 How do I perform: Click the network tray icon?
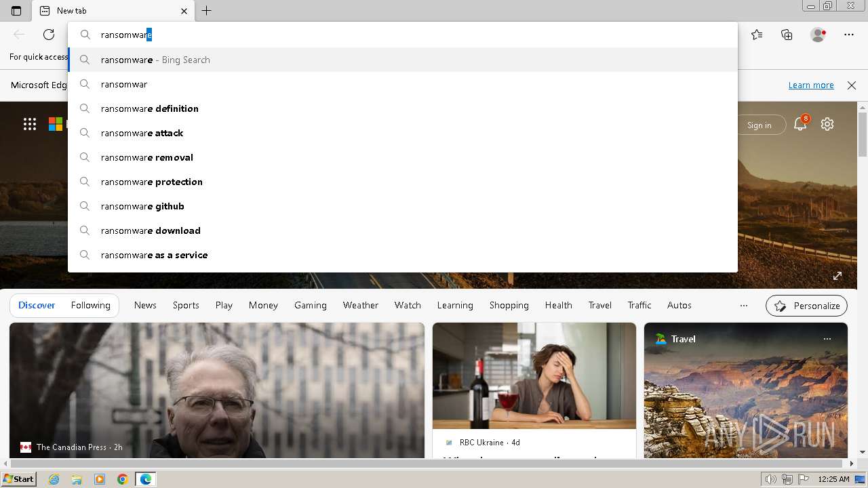click(x=787, y=479)
